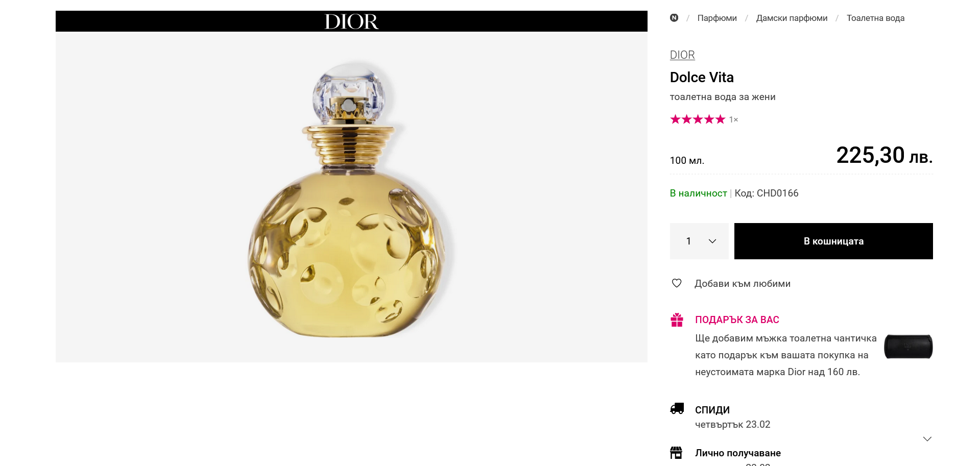Click the delivery truck icon
The height and width of the screenshot is (466, 980).
coord(677,408)
